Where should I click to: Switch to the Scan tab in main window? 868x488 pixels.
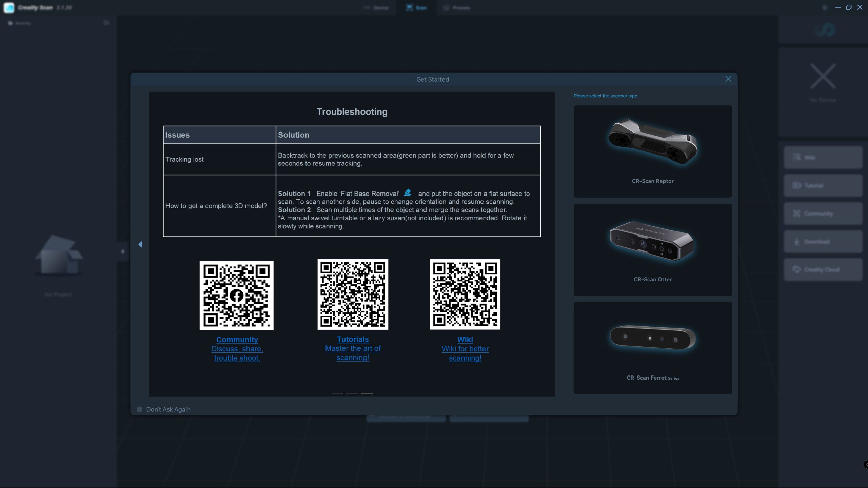[416, 7]
